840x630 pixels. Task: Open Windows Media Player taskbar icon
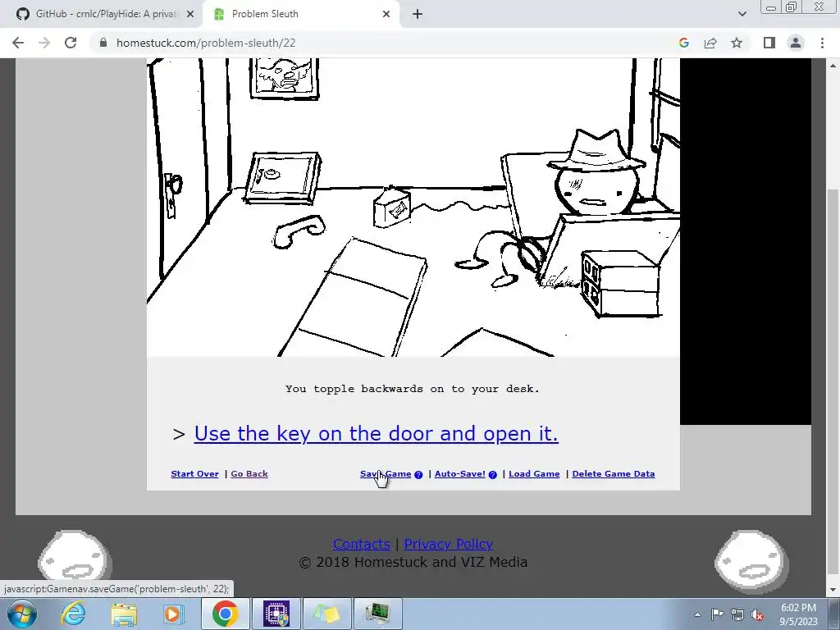174,614
